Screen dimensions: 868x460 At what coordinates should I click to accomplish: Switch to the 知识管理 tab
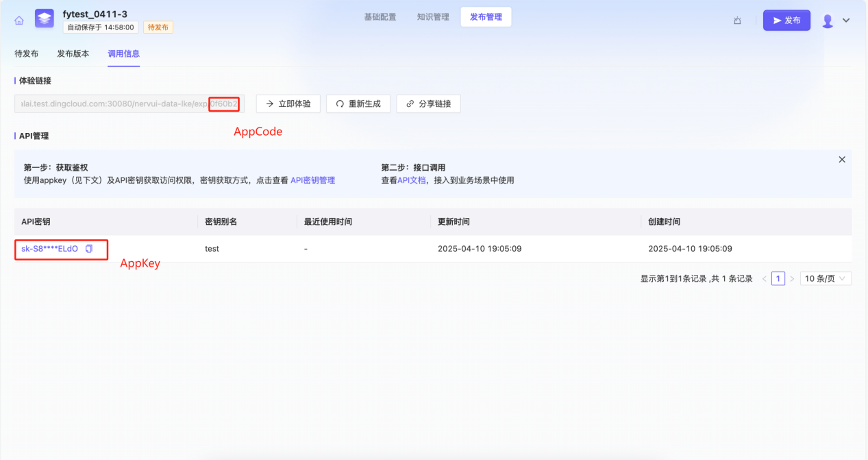tap(433, 17)
